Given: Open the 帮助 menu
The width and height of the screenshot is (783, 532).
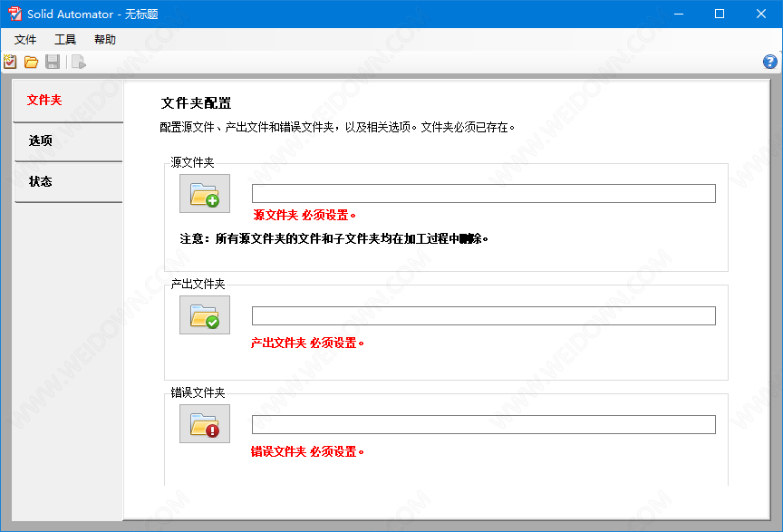Looking at the screenshot, I should 105,40.
